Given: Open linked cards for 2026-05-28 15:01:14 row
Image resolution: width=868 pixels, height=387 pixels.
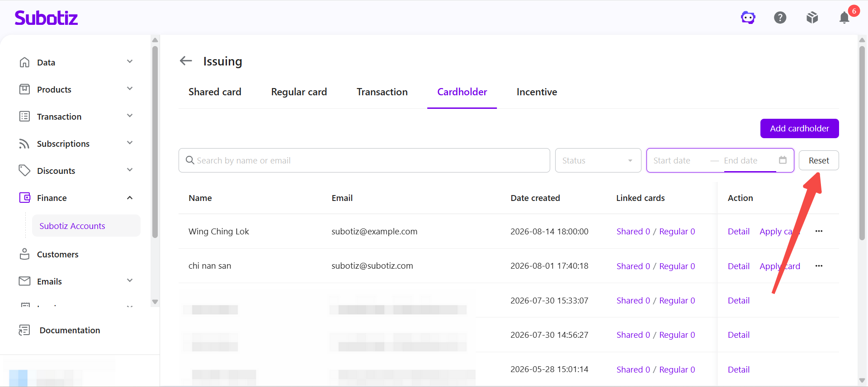Looking at the screenshot, I should tap(656, 369).
